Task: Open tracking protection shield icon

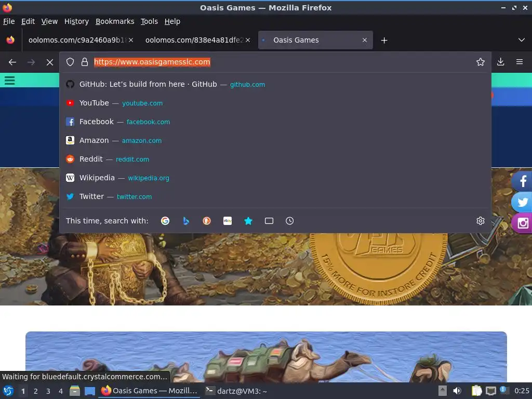Action: [x=70, y=62]
